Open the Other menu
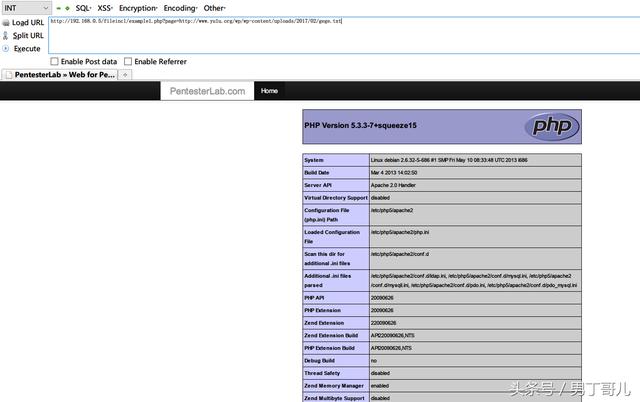The height and width of the screenshot is (402, 640). [214, 8]
